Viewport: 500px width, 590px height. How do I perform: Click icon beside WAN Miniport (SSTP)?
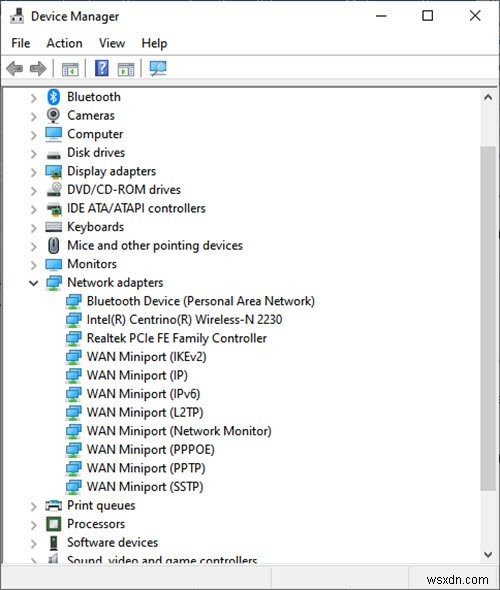click(x=73, y=487)
